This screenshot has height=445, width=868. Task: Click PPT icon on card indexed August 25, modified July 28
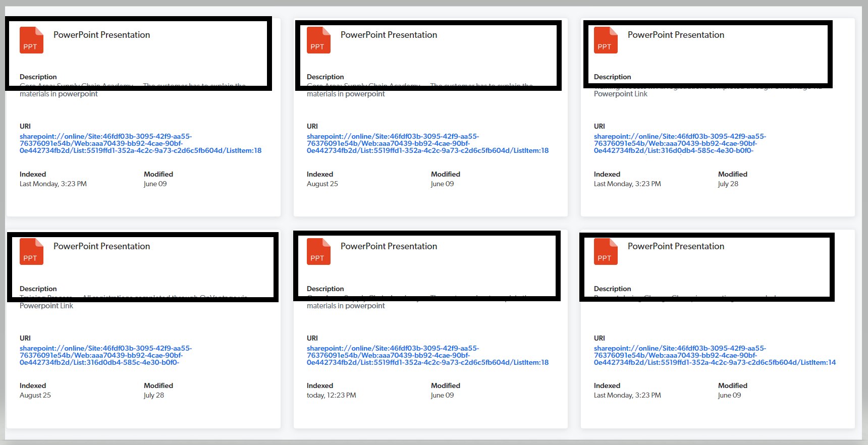(31, 252)
